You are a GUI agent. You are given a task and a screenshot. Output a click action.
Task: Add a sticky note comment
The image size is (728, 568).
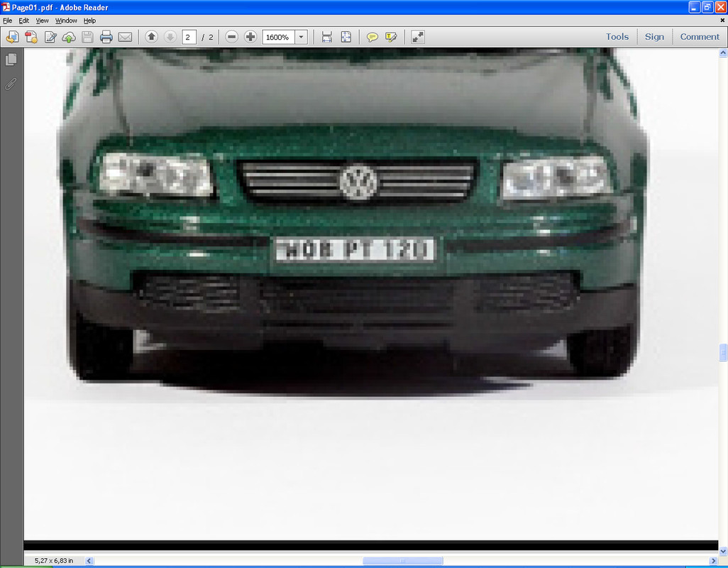(x=372, y=37)
